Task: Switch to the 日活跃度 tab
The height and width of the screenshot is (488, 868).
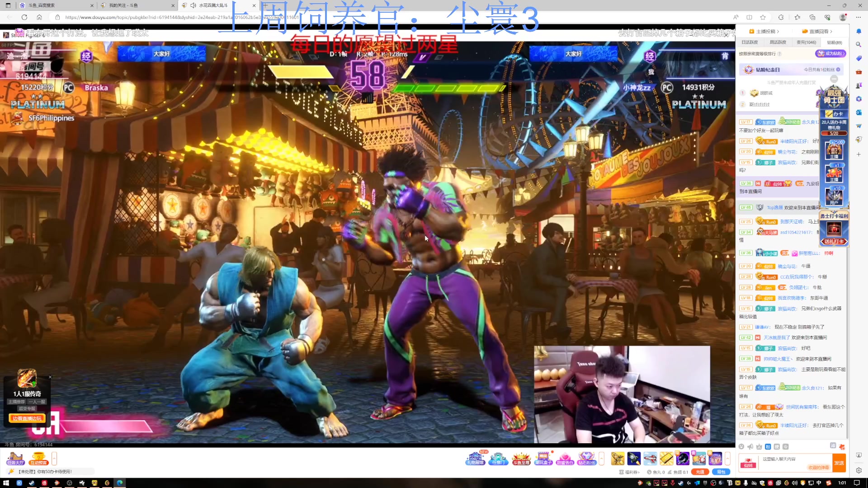Action: click(750, 42)
